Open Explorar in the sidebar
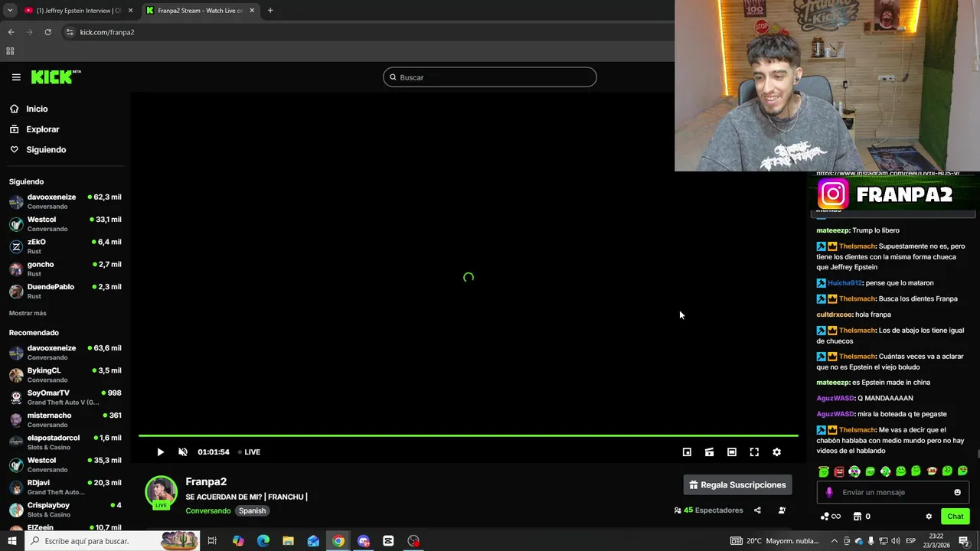The height and width of the screenshot is (551, 980). point(42,129)
